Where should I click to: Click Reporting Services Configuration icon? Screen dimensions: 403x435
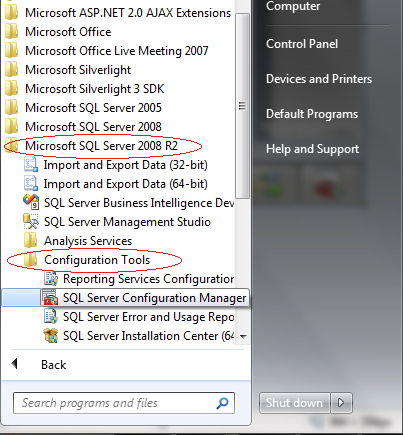(51, 279)
